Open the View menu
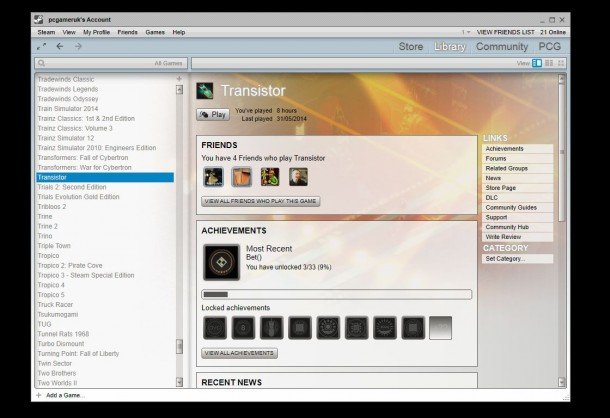This screenshot has width=610, height=418. pos(69,32)
